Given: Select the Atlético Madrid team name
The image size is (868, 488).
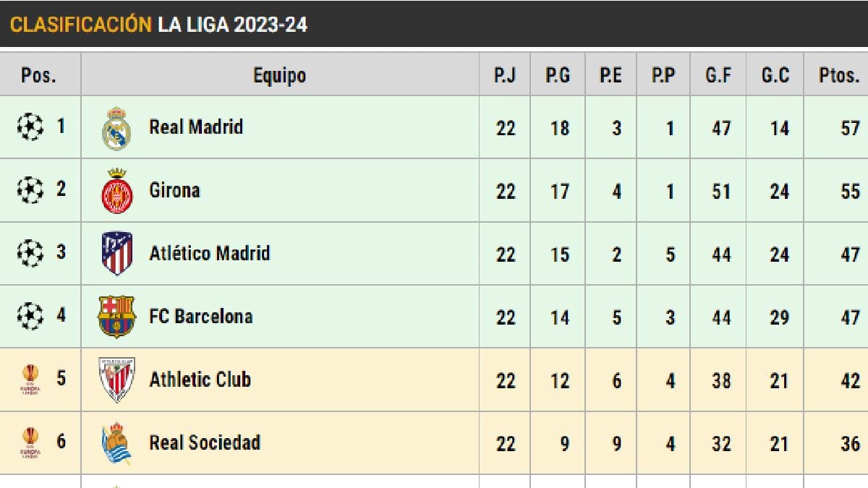Looking at the screenshot, I should tap(209, 253).
